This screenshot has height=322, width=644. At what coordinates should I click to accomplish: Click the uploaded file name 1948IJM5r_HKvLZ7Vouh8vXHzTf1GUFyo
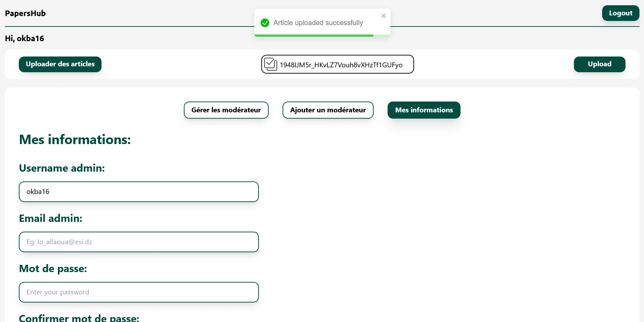341,65
